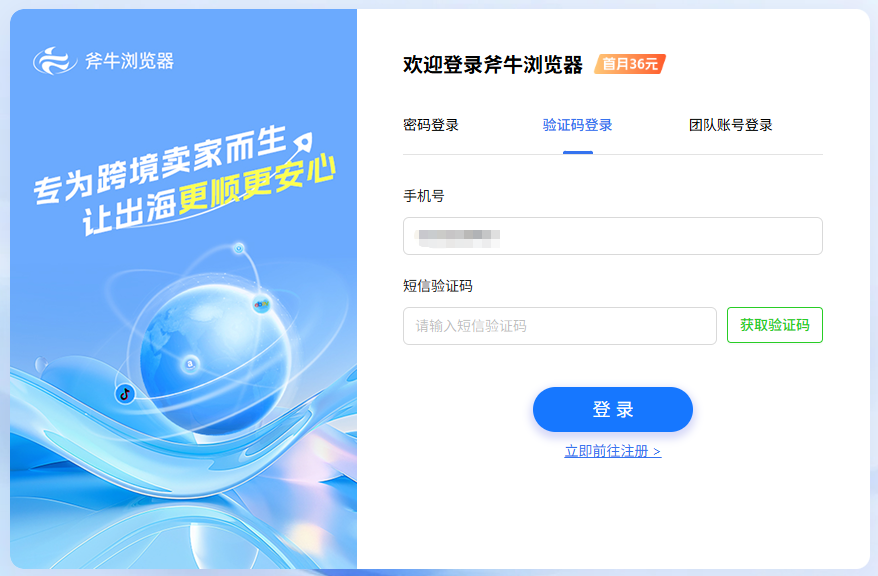Switch to the 密码登录 tab

tap(431, 125)
